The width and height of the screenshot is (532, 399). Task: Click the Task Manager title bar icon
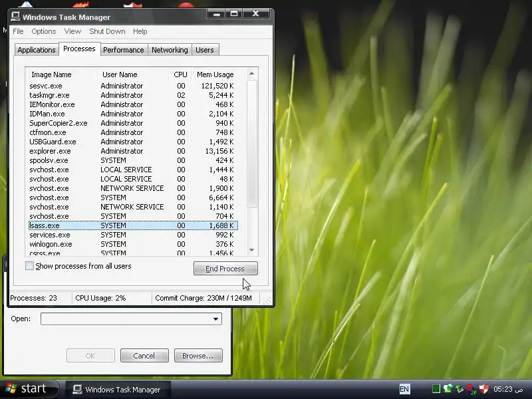[15, 17]
